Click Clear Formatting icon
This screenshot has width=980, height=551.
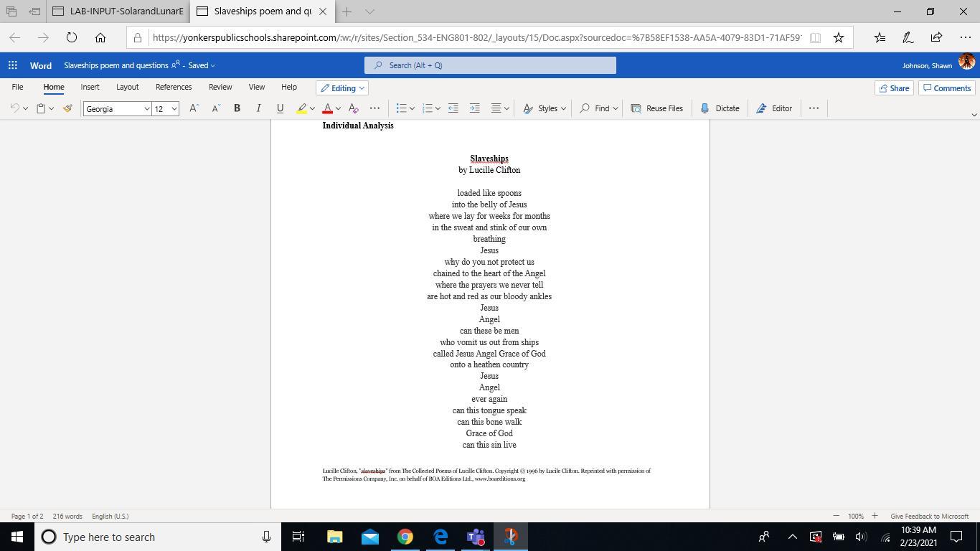[x=353, y=108]
